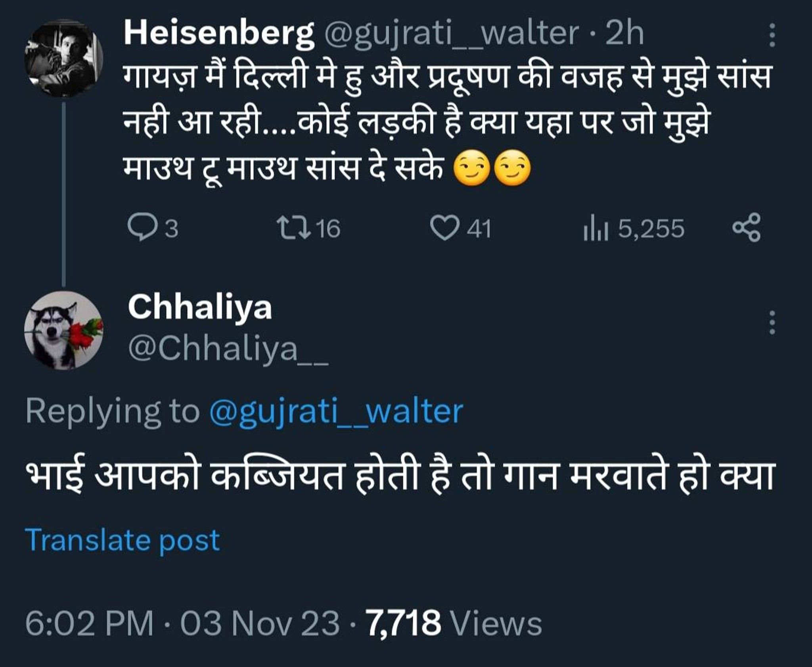The width and height of the screenshot is (812, 667).
Task: Click the 6:02 PM · 03 Nov 23 timestamp
Action: pos(182,623)
